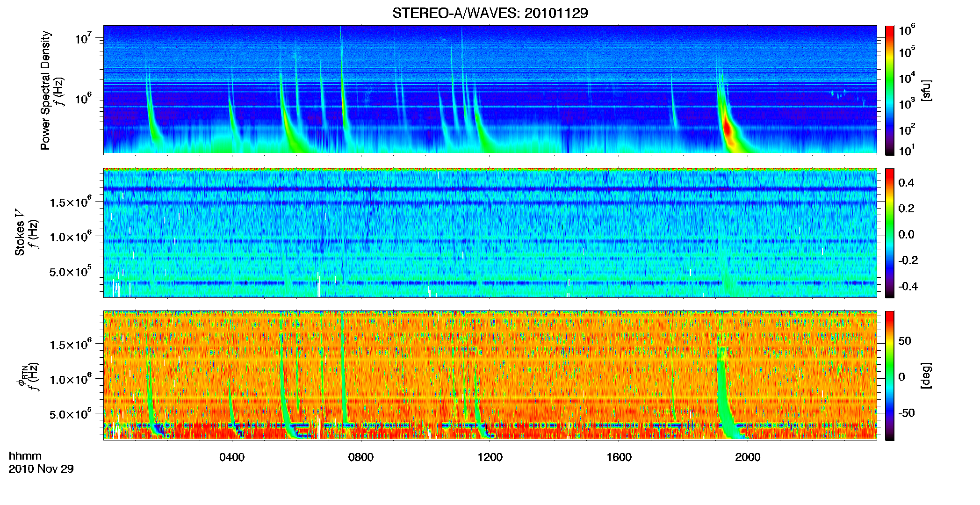
Task: Click the 2000 time tick label
Action: pyautogui.click(x=748, y=457)
